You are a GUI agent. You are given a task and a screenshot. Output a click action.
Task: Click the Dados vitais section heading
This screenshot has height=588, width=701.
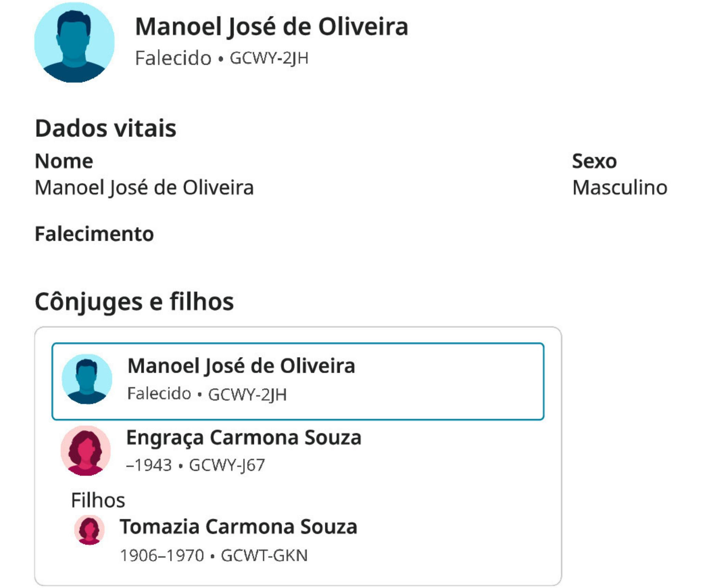click(105, 128)
